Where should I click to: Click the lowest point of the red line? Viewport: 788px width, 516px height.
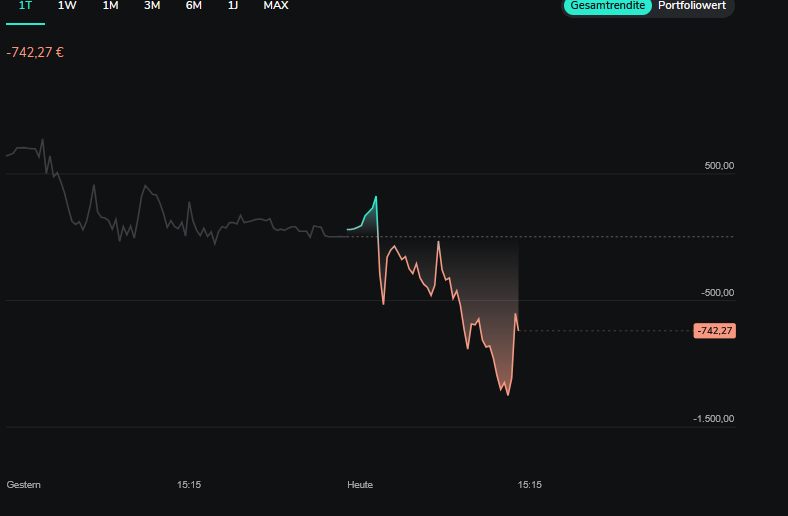point(508,394)
